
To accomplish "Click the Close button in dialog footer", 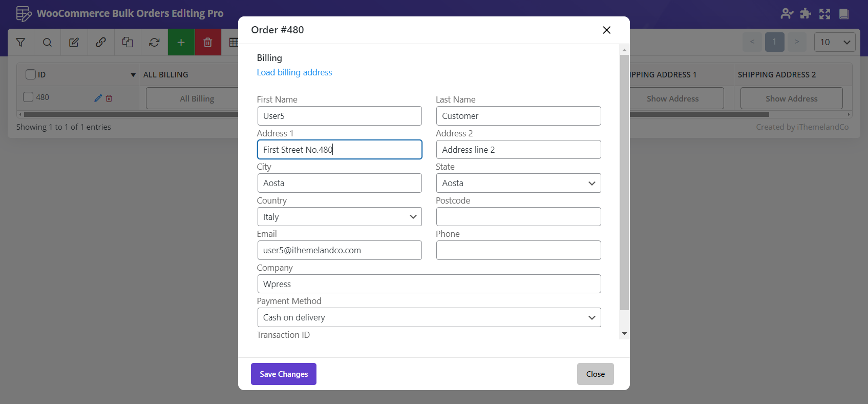I will (595, 374).
